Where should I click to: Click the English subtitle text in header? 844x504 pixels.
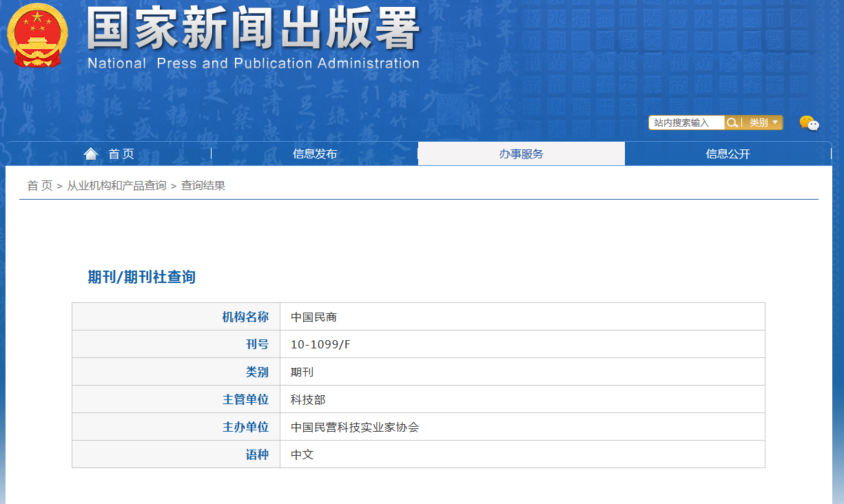tap(252, 63)
